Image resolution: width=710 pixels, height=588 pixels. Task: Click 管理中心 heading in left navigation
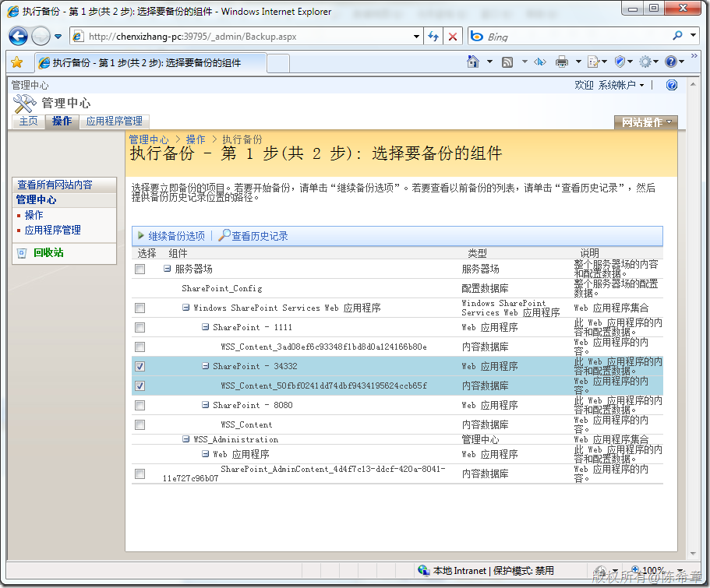tap(36, 199)
